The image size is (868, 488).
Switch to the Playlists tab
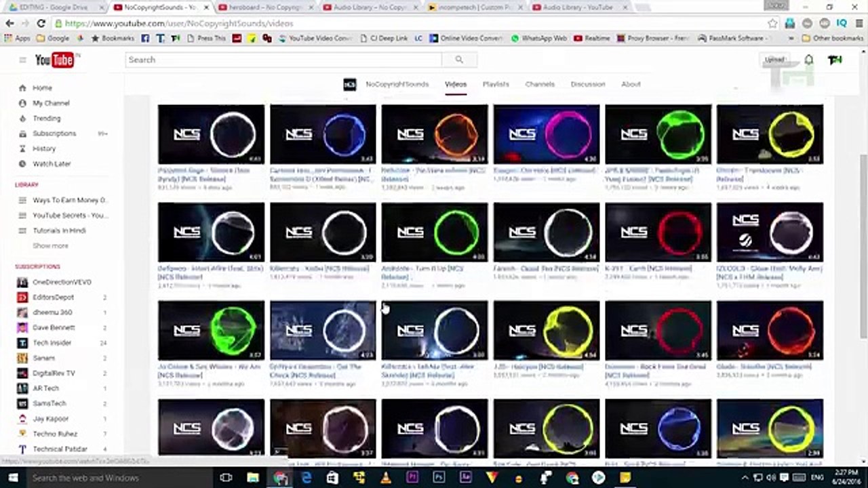point(496,84)
